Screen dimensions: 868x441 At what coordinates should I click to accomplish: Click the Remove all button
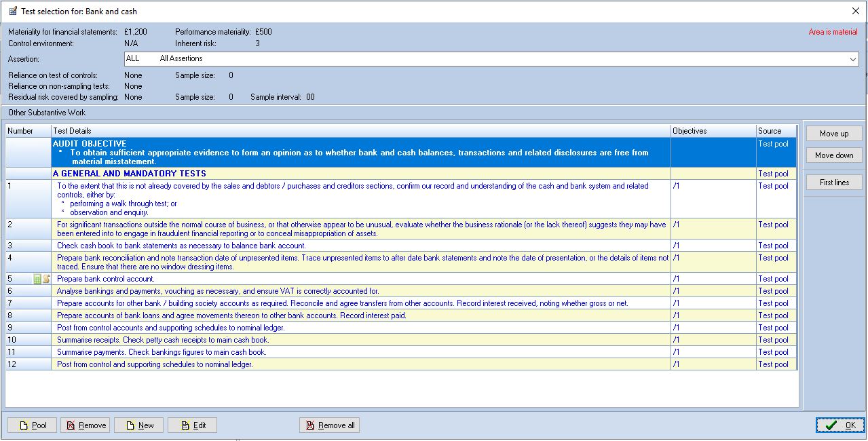coord(329,425)
